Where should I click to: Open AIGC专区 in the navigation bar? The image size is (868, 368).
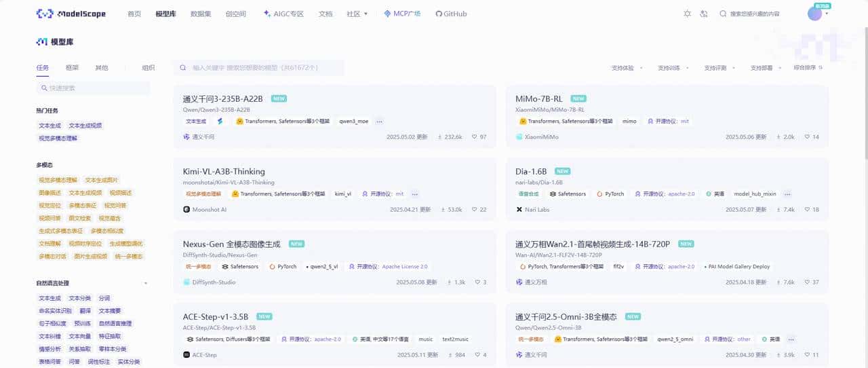tap(283, 14)
